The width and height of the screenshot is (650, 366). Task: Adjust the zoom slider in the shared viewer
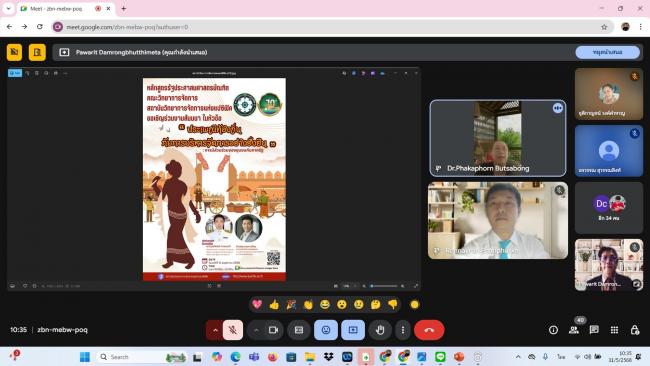point(384,286)
